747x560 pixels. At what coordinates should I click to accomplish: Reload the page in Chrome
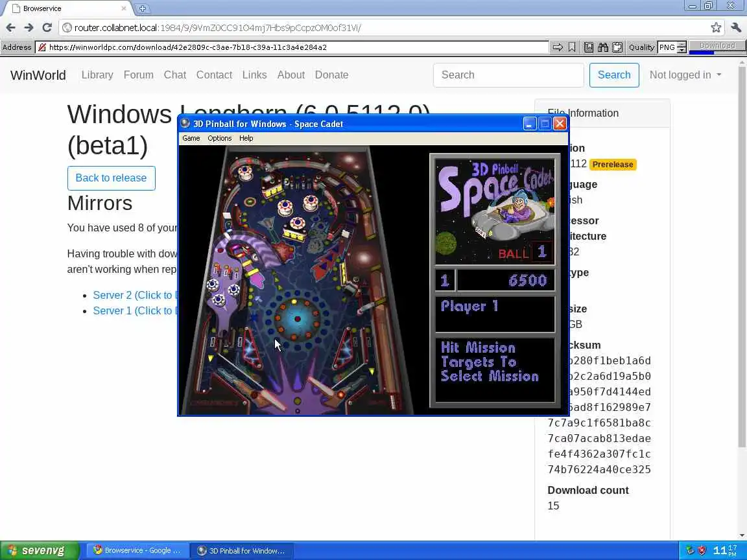pyautogui.click(x=47, y=28)
